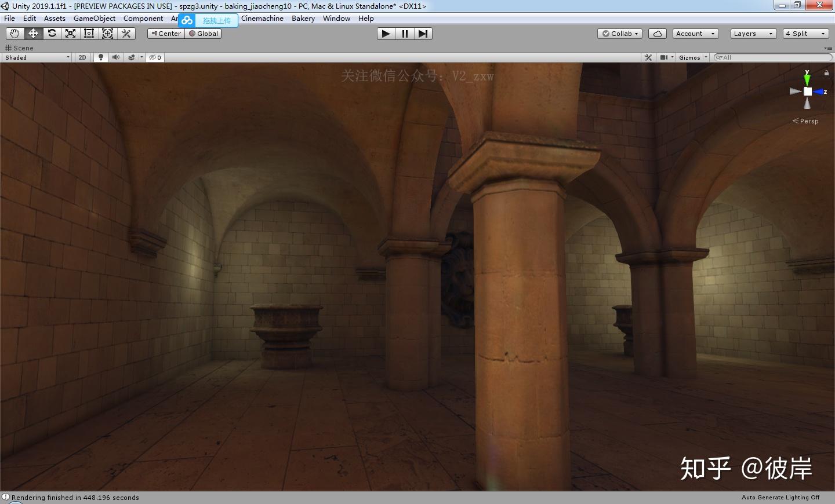Open the File menu
835x504 pixels.
[x=10, y=19]
